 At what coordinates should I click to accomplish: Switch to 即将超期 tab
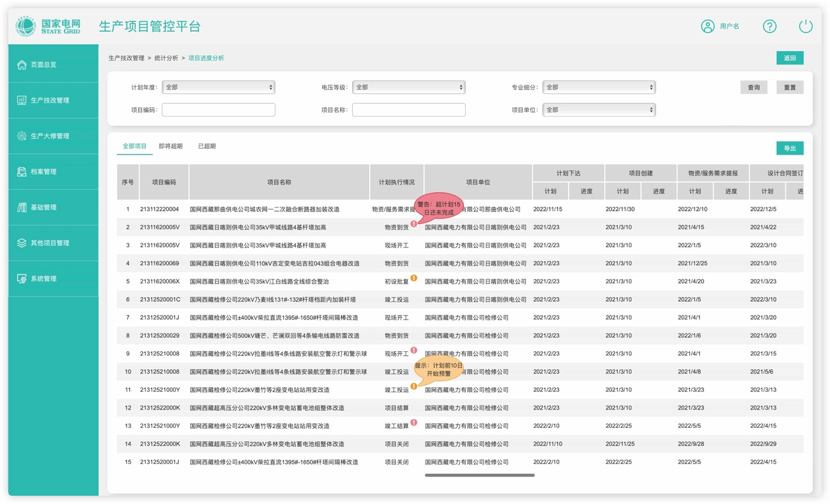tap(171, 146)
